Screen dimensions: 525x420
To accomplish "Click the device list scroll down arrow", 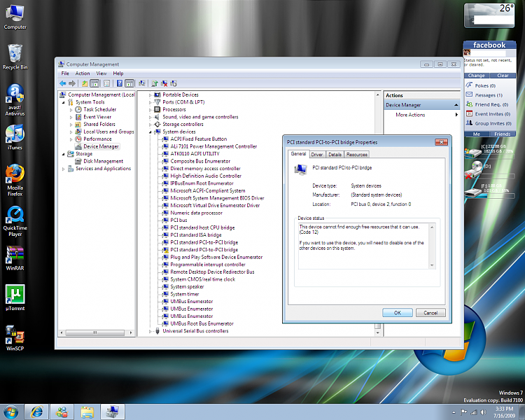I will coord(378,332).
